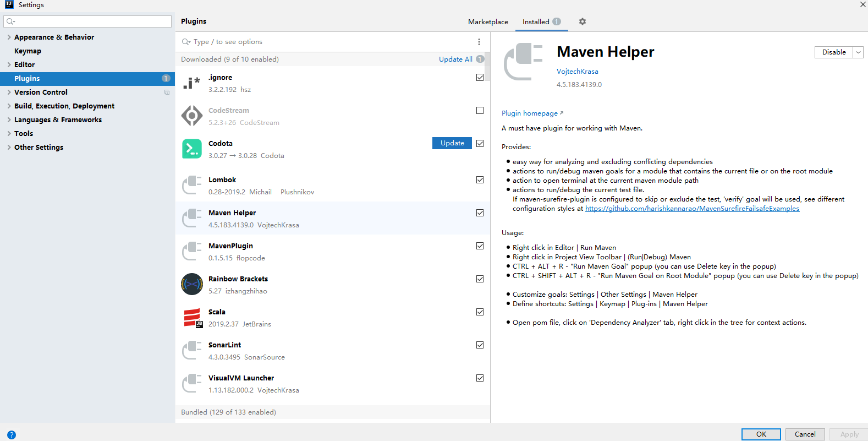The height and width of the screenshot is (441, 868).
Task: Click the Rainbow Brackets plugin icon
Action: [x=191, y=284]
